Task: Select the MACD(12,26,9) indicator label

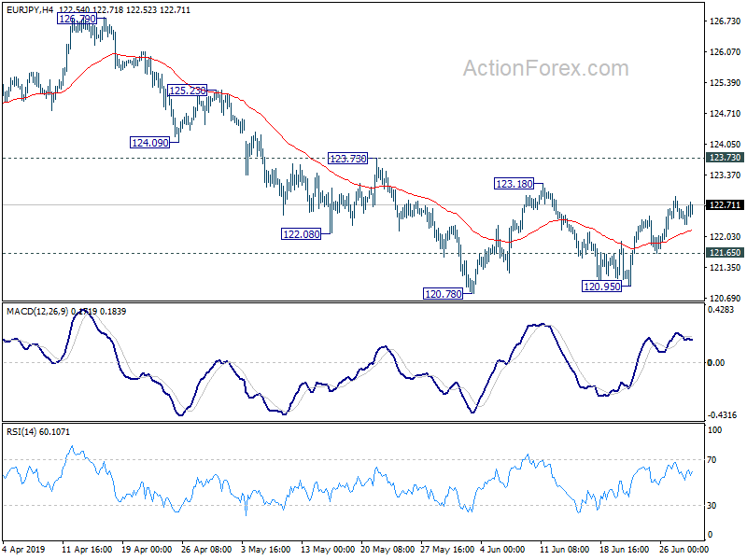Action: pyautogui.click(x=37, y=312)
